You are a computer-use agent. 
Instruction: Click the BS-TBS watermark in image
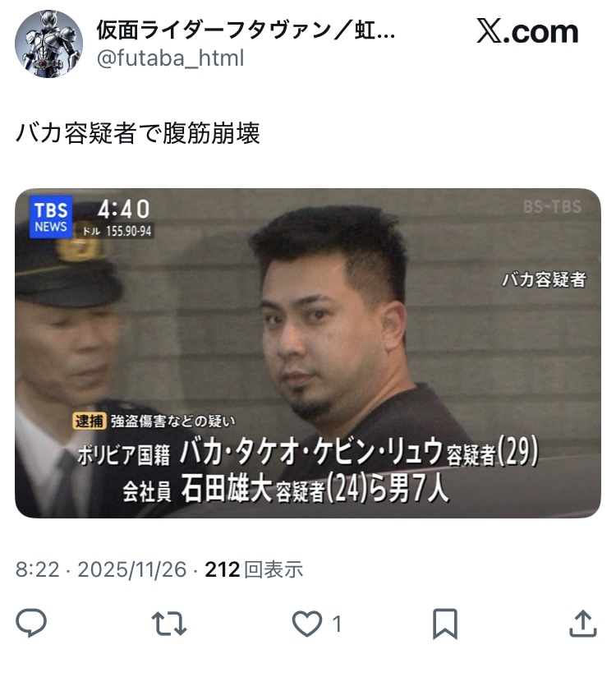click(x=552, y=207)
